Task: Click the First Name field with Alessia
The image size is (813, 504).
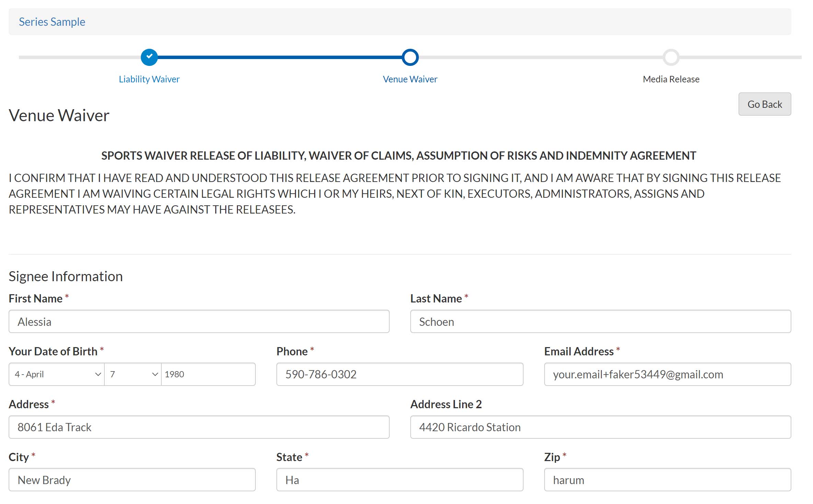Action: pos(199,322)
